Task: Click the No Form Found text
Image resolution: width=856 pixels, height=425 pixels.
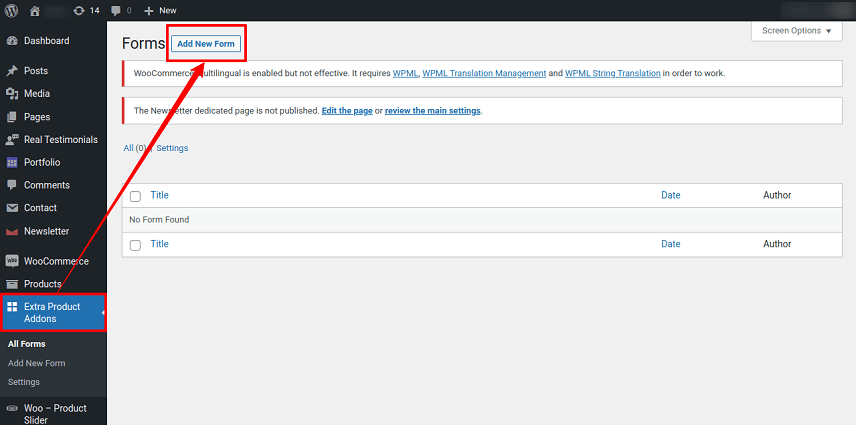Action: [159, 220]
